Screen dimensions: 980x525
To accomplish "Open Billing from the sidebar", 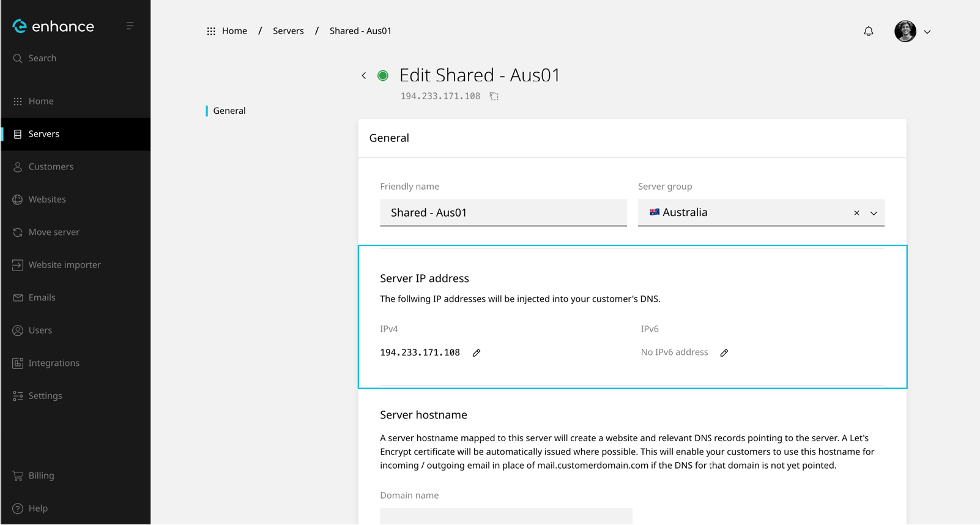I will [41, 475].
